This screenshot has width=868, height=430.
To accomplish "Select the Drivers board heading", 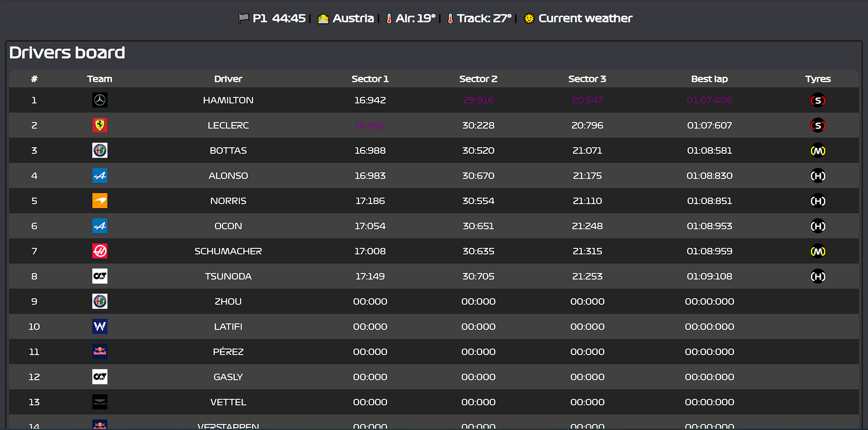I will [x=67, y=53].
